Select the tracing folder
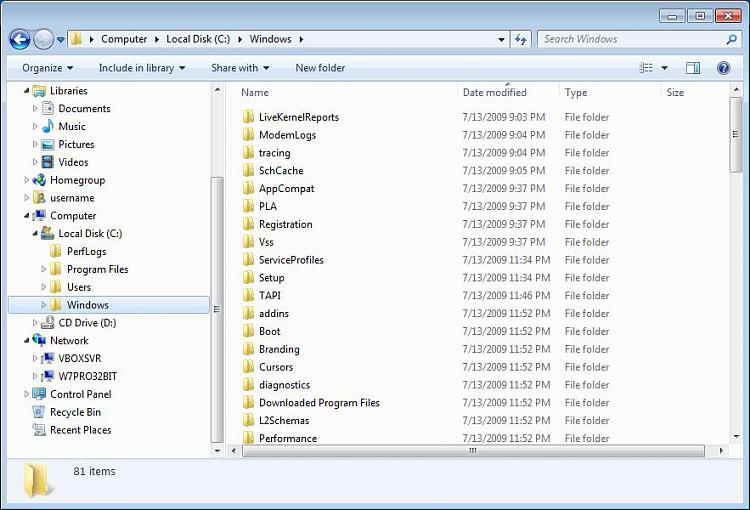The height and width of the screenshot is (510, 750). tap(274, 153)
